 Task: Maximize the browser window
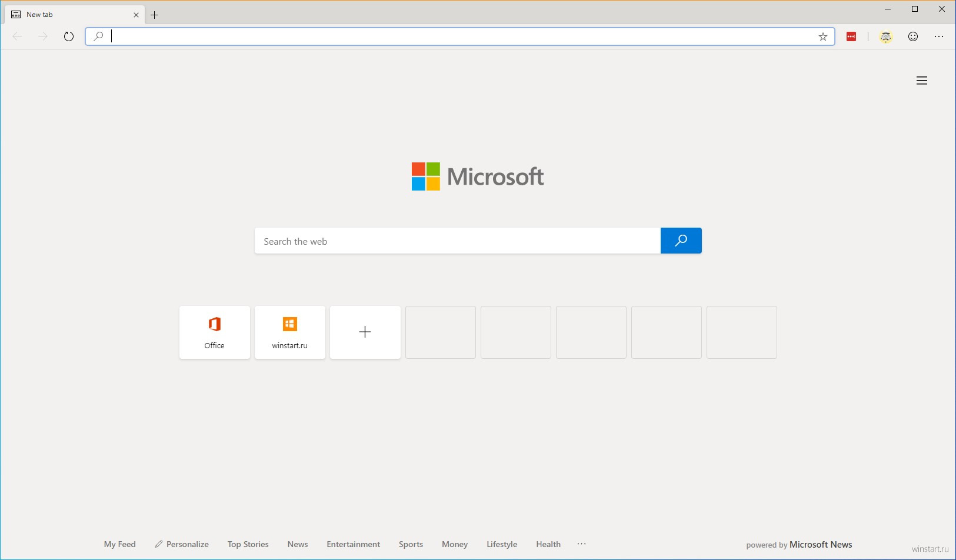(915, 9)
